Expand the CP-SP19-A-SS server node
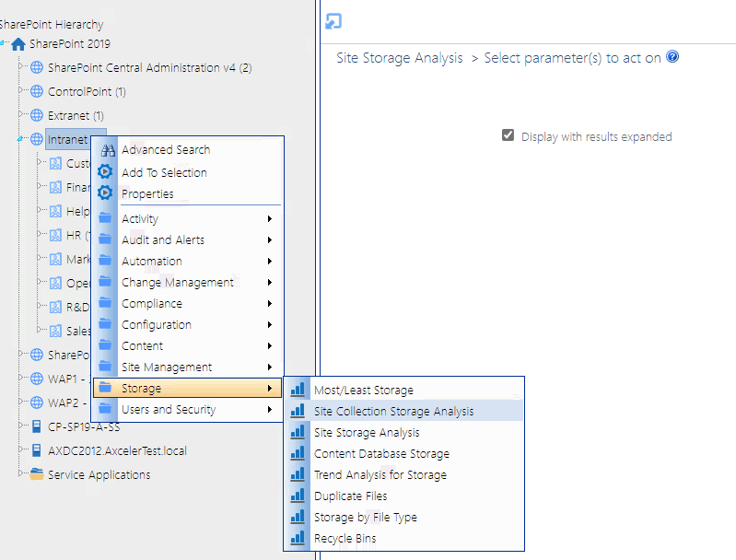This screenshot has width=736, height=560. [x=20, y=425]
